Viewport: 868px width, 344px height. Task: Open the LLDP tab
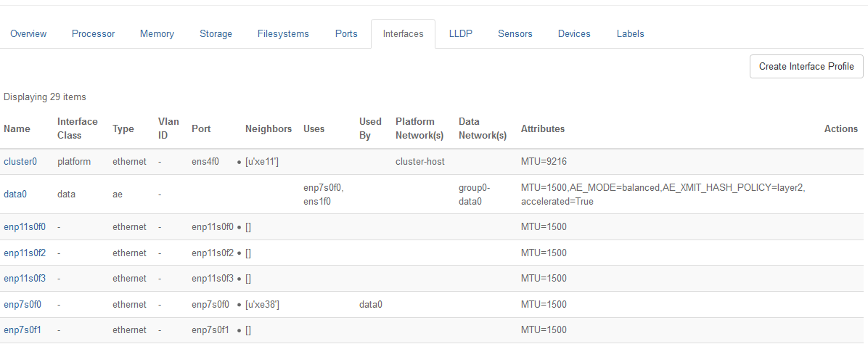click(460, 33)
